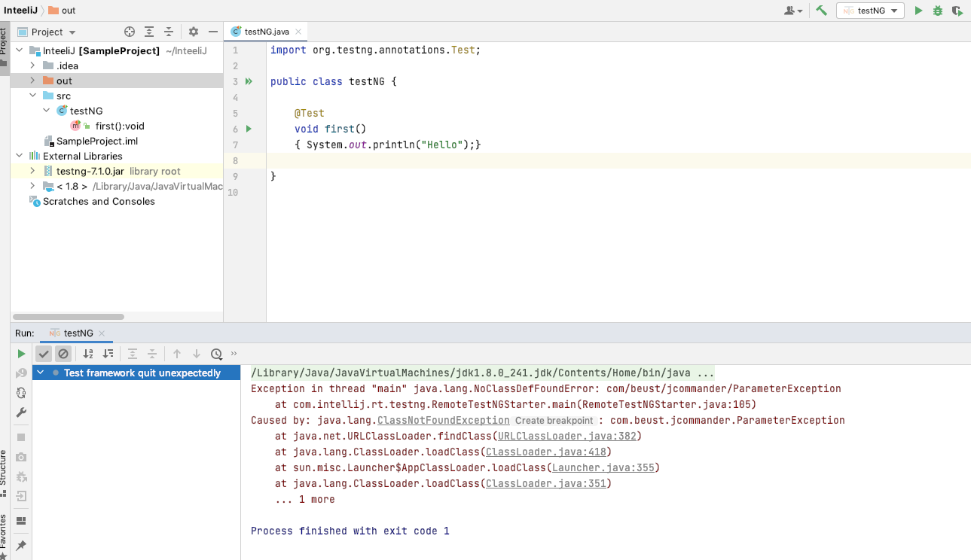
Task: Click the Stop process square icon
Action: coord(21,437)
